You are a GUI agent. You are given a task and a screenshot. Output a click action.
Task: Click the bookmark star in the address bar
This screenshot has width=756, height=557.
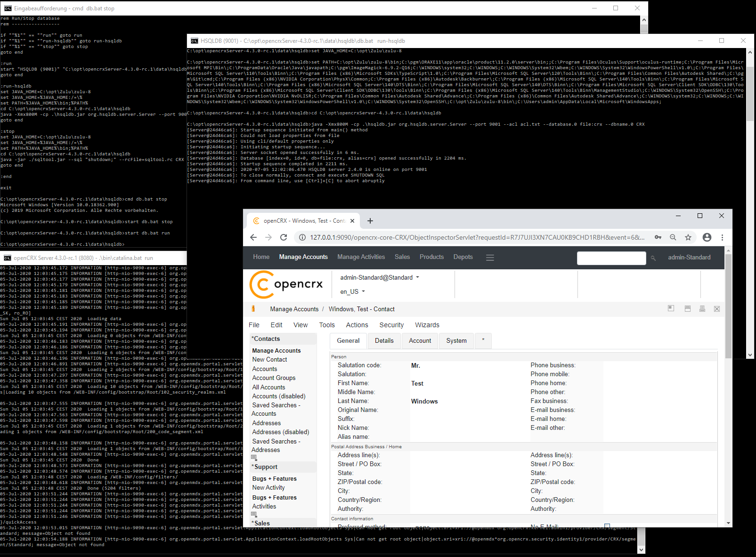pos(688,237)
